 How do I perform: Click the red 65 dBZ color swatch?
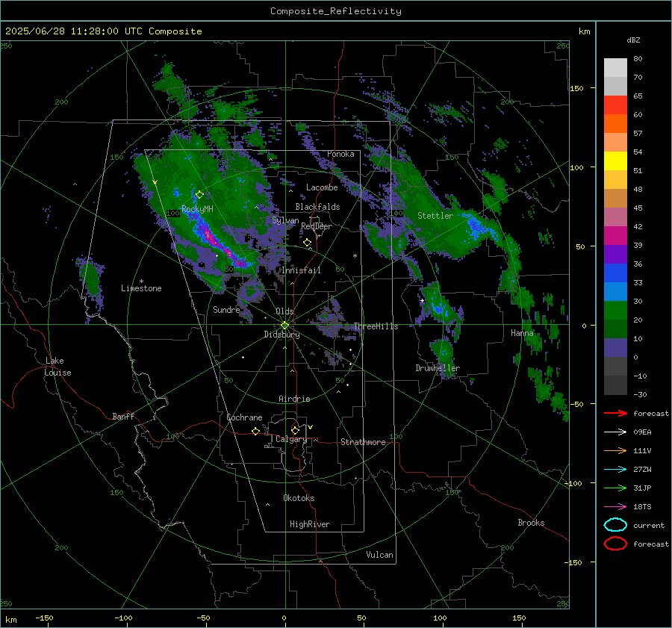(615, 105)
